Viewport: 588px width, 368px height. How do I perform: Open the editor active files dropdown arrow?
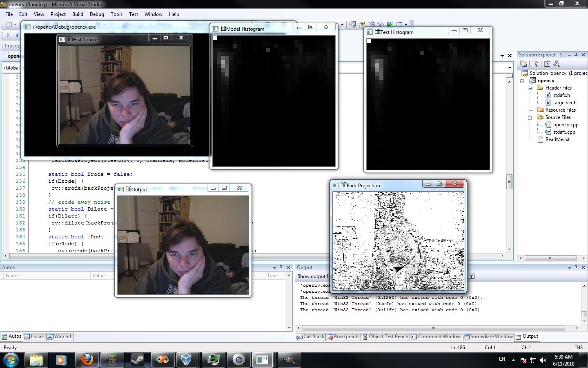(x=502, y=56)
